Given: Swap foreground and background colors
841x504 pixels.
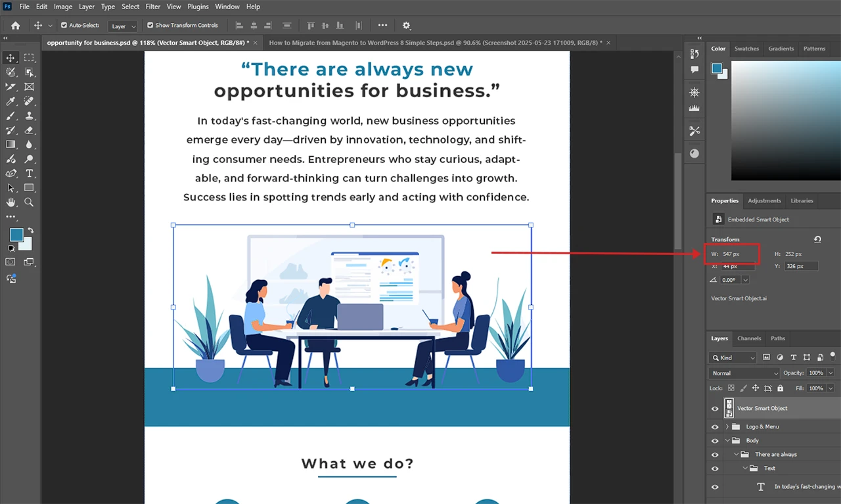Looking at the screenshot, I should coord(30,231).
